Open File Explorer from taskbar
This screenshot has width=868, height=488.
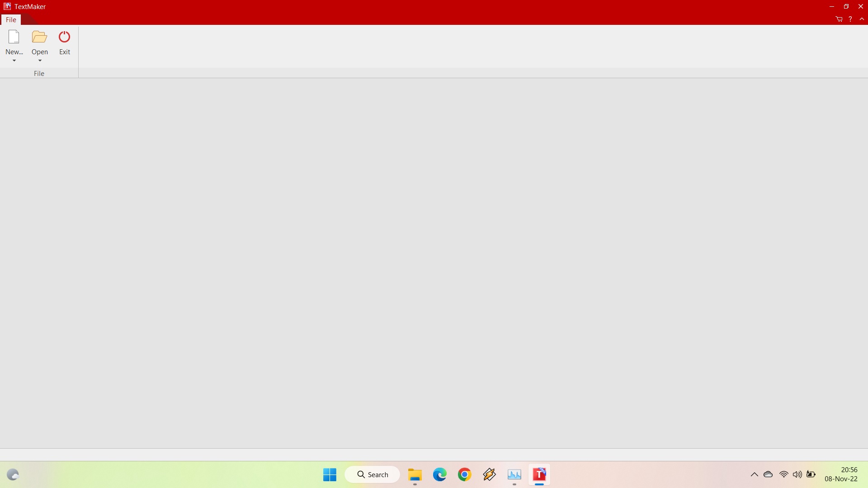(x=415, y=474)
